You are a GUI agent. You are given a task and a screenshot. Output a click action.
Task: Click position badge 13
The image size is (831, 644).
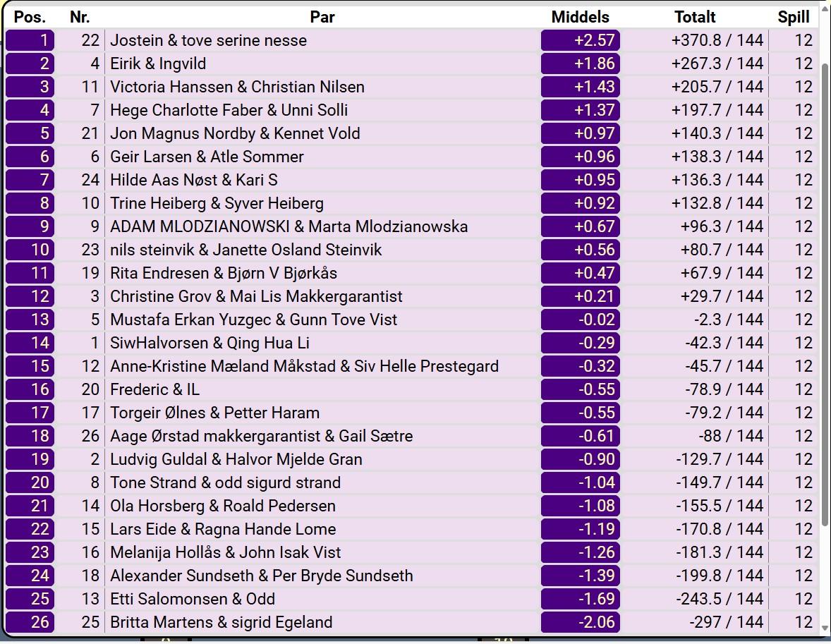tap(30, 320)
